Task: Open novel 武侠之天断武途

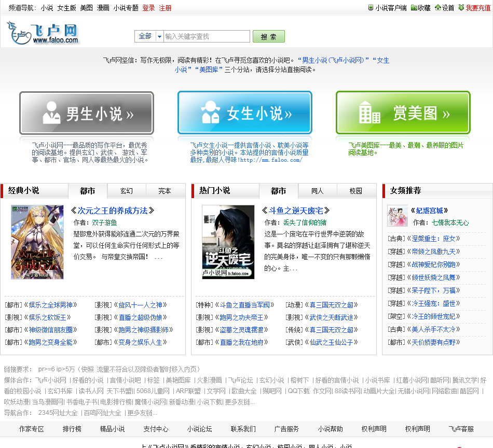Action: point(332,318)
